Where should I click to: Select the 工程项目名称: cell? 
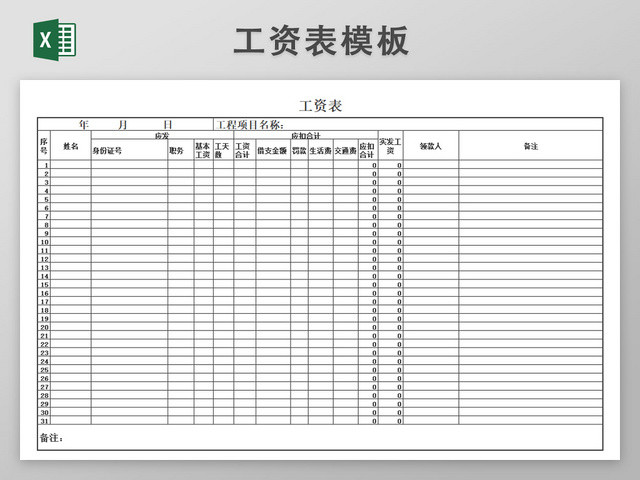click(x=408, y=124)
